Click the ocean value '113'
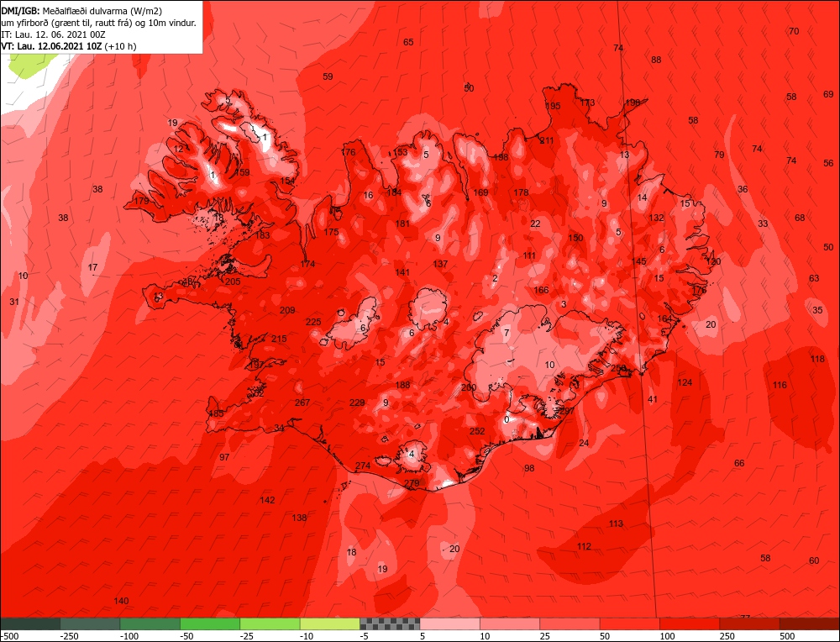 (616, 524)
